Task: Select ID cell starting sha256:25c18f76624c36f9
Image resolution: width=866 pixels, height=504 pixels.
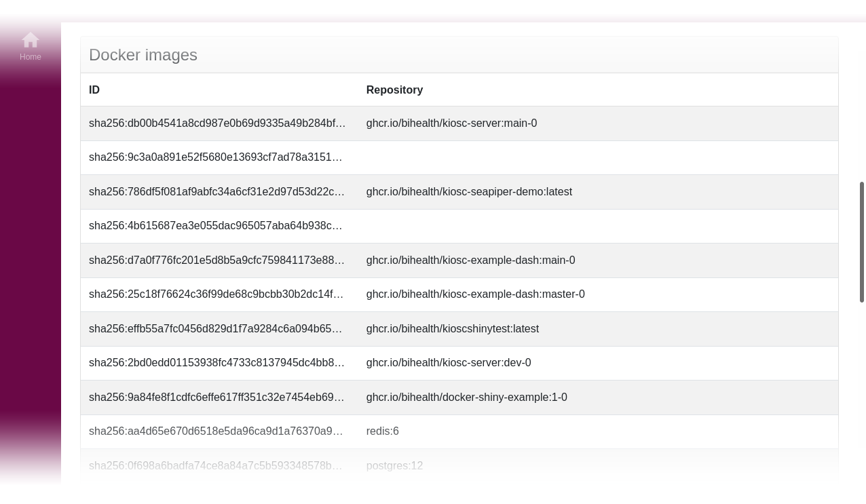Action: click(219, 294)
